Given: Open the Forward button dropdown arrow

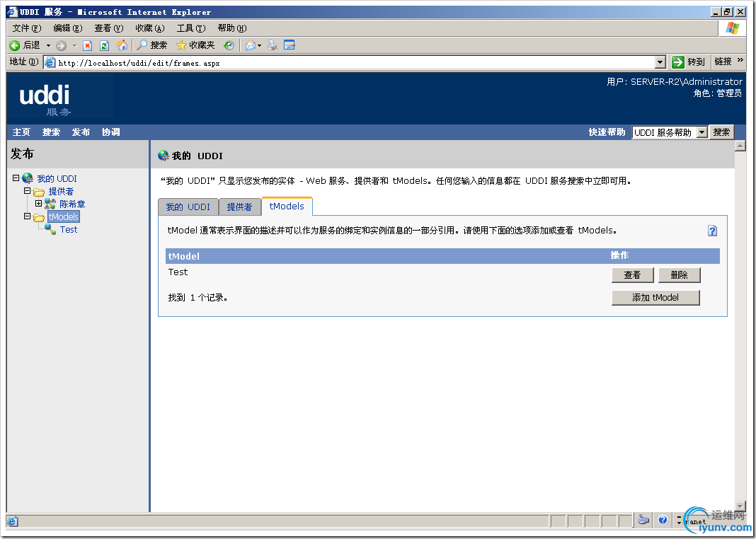Looking at the screenshot, I should (74, 46).
